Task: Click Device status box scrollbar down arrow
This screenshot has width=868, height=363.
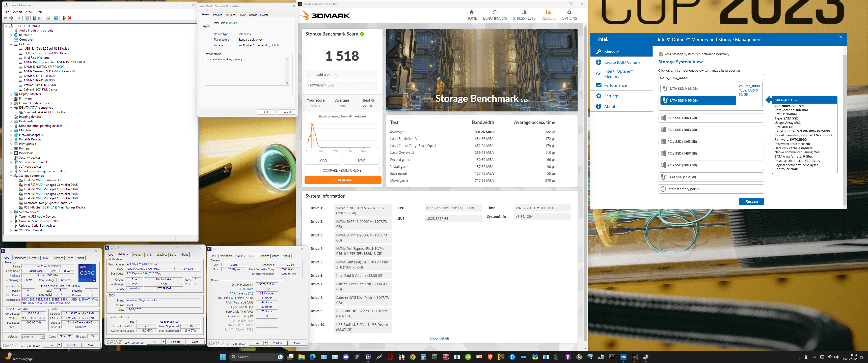Action: (287, 83)
